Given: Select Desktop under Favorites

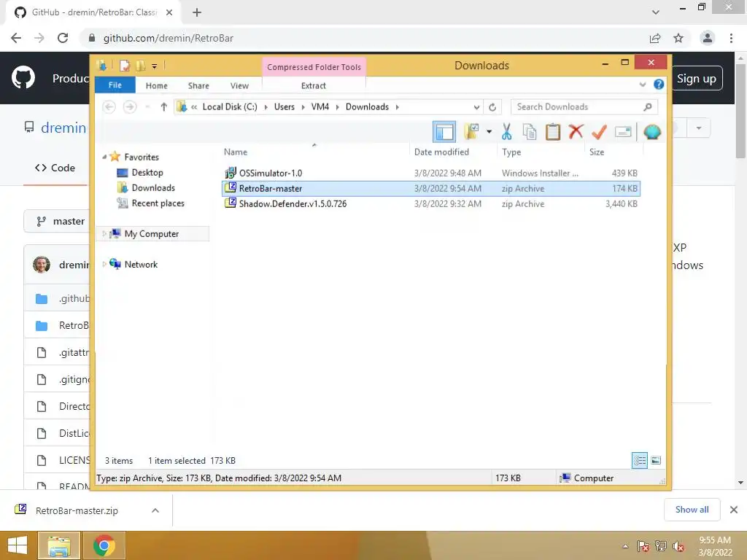Looking at the screenshot, I should point(147,172).
